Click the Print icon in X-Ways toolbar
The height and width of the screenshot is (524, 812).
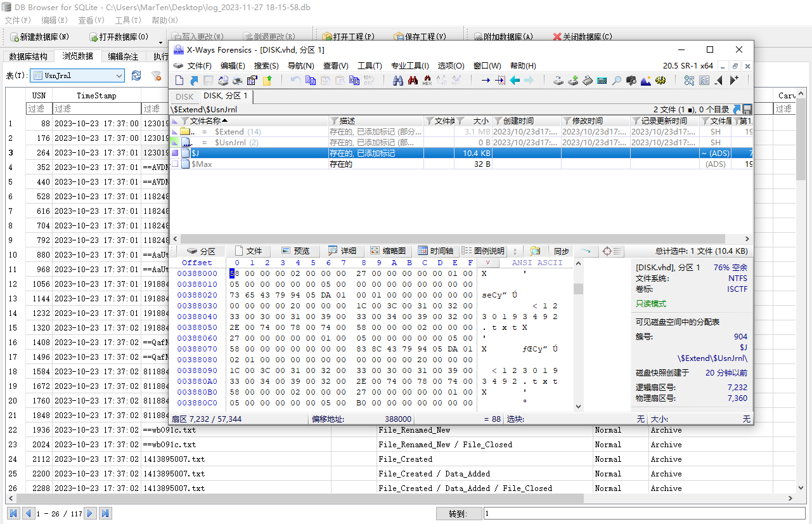tap(238, 81)
